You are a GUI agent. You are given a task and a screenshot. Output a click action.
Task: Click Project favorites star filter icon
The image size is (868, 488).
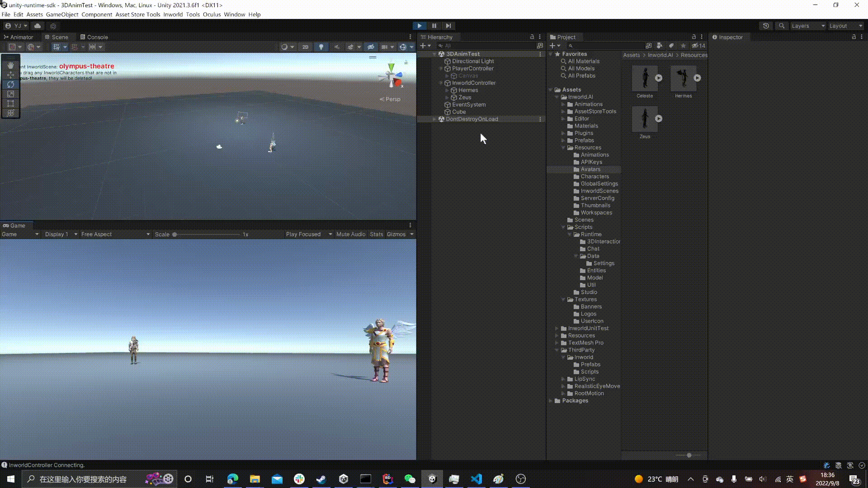click(683, 46)
